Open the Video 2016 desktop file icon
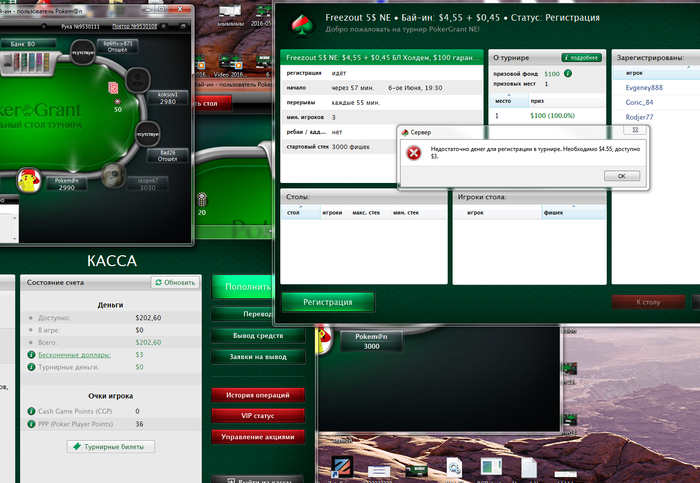This screenshot has width=700, height=483. (229, 66)
